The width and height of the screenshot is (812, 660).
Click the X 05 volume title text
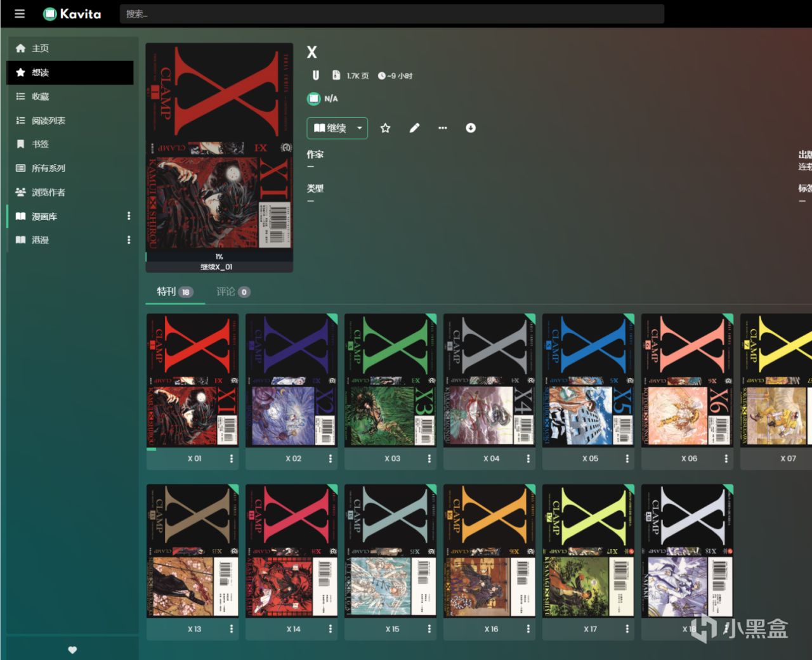click(x=590, y=458)
